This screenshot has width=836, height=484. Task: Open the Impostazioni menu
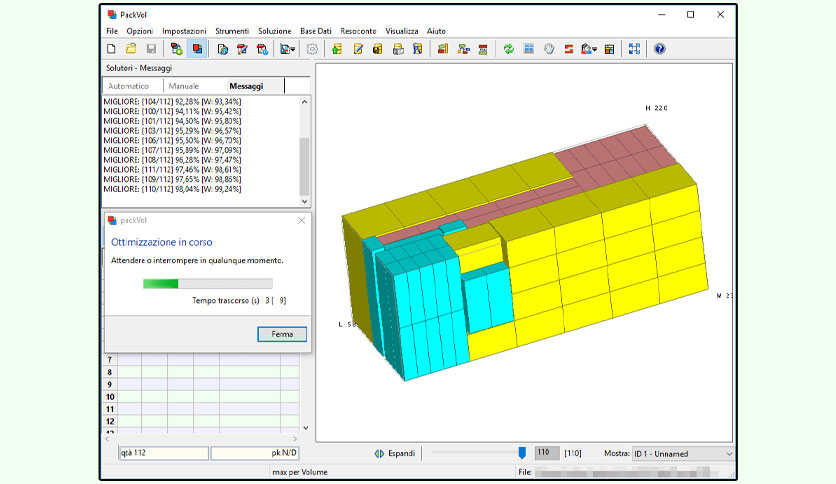(184, 31)
